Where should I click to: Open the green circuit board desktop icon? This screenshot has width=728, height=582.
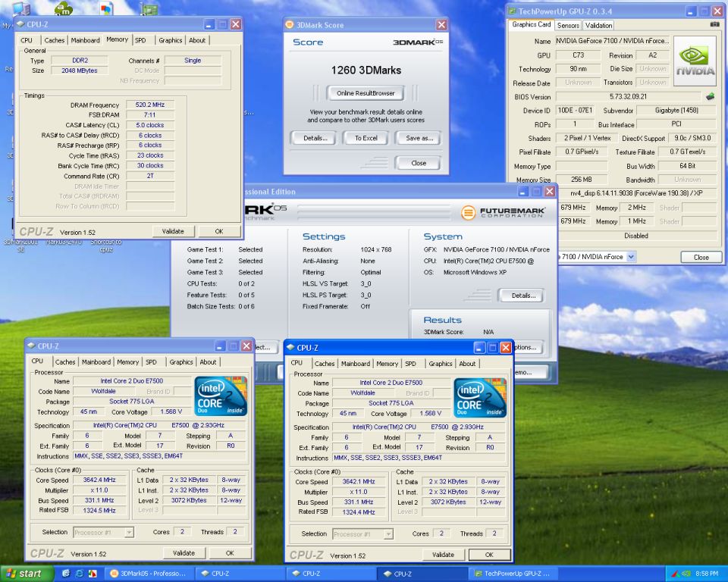149,8
